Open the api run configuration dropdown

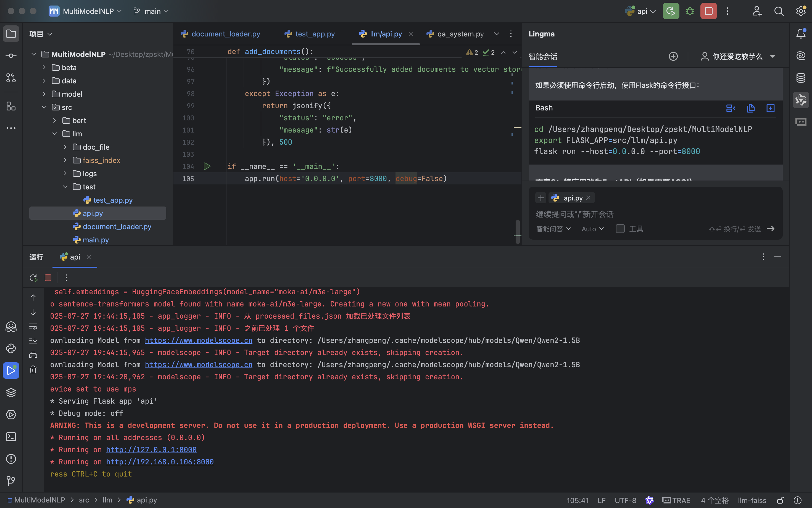click(640, 11)
